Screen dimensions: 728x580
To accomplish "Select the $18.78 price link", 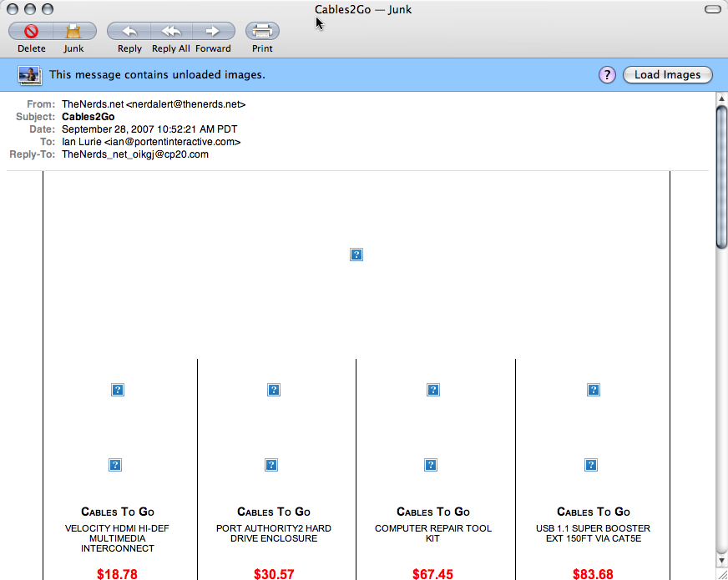I will 117,574.
